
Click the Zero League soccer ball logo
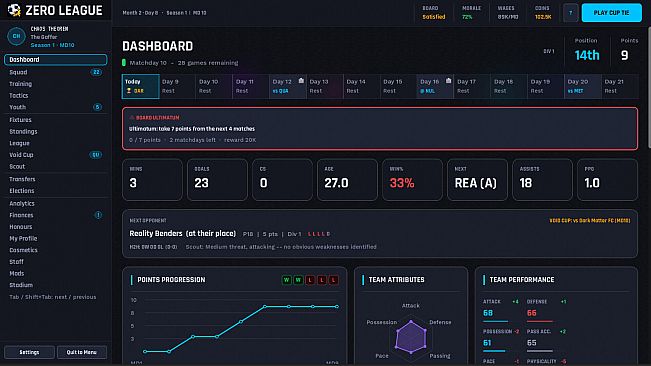point(14,10)
